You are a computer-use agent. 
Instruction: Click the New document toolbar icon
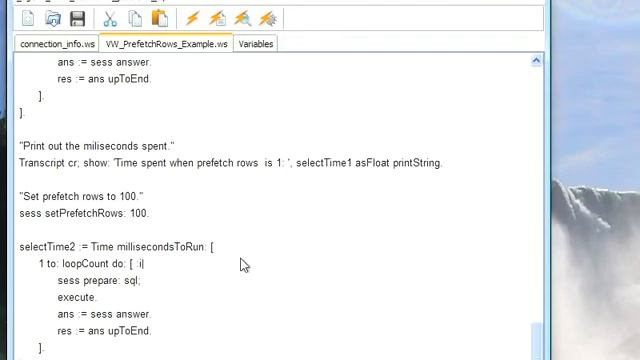coord(28,19)
